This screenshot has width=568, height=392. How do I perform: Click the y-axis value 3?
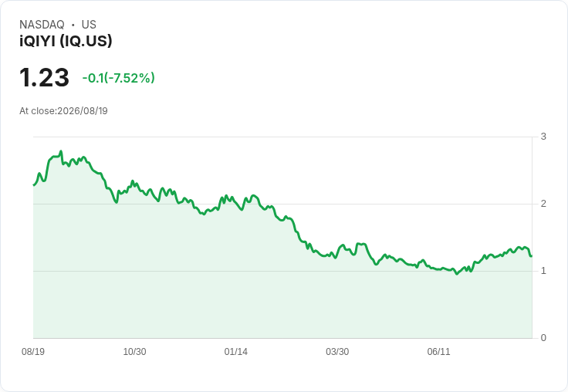click(543, 137)
